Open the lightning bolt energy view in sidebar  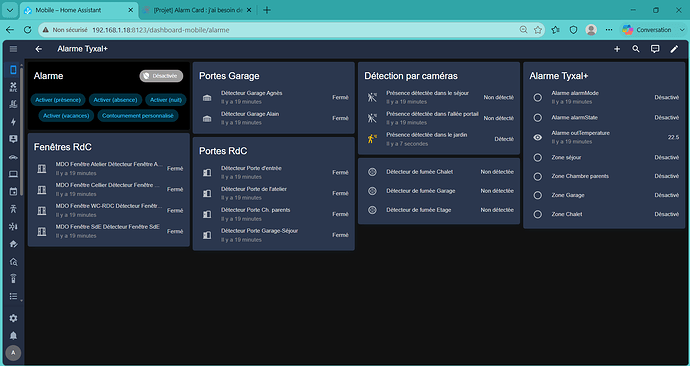13,122
